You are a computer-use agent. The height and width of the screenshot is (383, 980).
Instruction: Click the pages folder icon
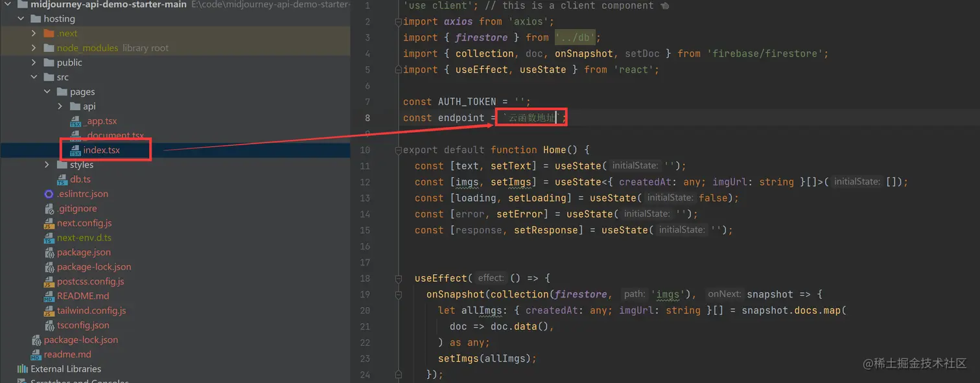62,92
